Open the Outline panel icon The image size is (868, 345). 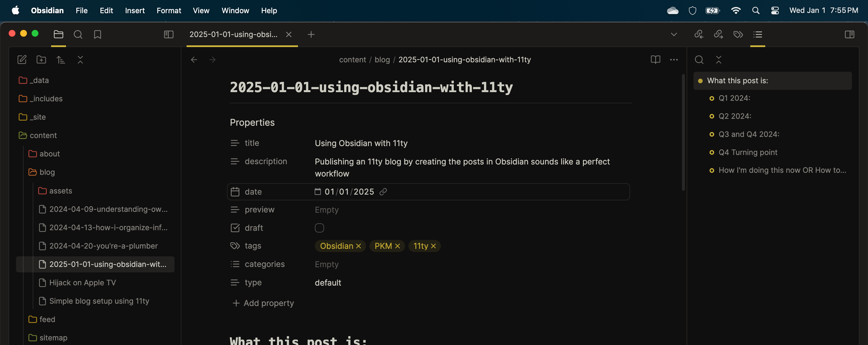point(758,34)
